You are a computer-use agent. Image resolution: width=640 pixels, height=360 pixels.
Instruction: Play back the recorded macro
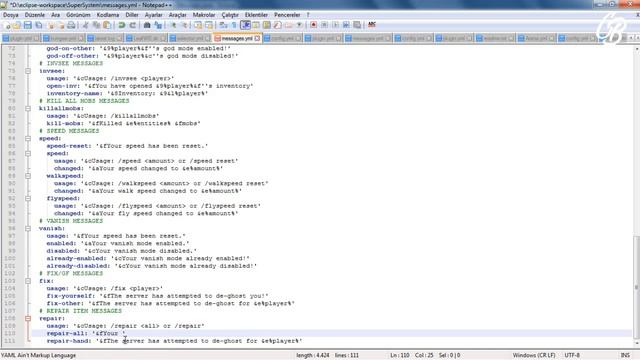tap(335, 25)
